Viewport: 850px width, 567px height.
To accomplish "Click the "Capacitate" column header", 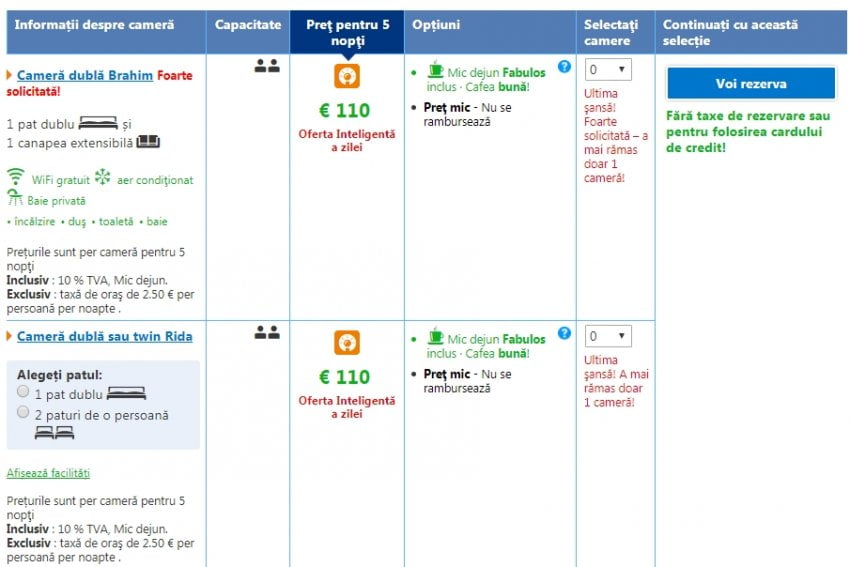I will [x=247, y=24].
